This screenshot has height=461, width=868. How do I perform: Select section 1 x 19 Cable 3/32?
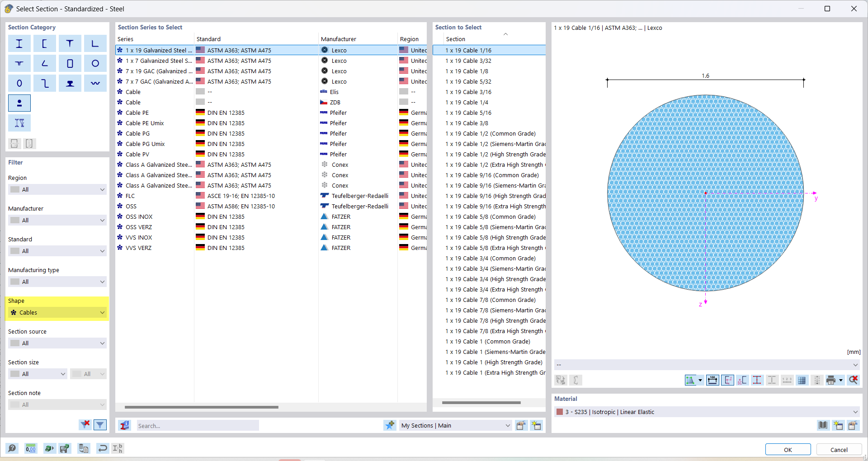coord(489,61)
